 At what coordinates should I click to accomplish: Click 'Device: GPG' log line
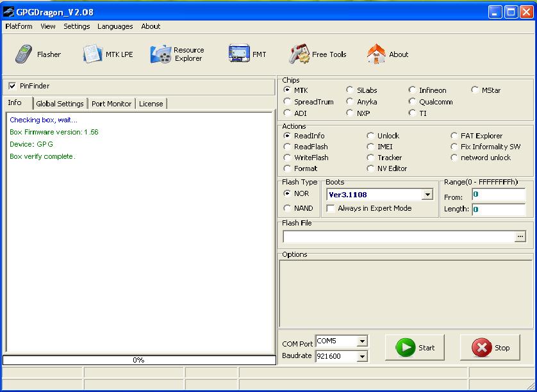coord(31,144)
